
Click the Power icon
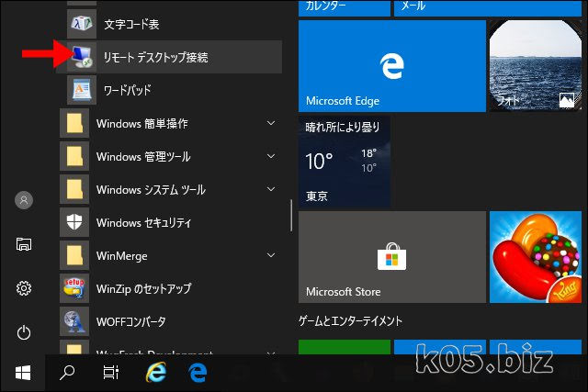tap(24, 333)
